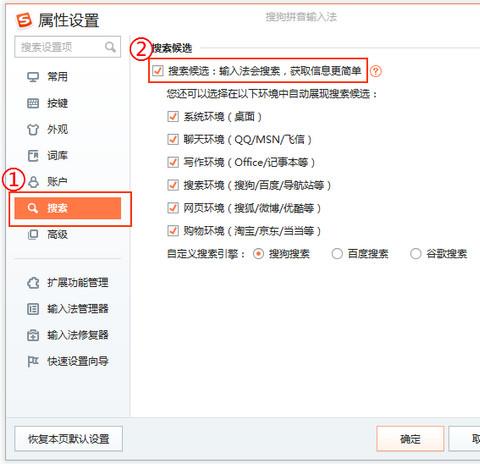Click the dictionary icon beside 词库
Screen dimensions: 480x464
coord(33,155)
